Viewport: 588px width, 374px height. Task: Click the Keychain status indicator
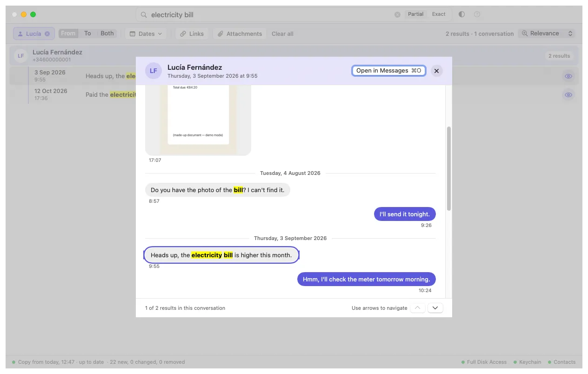pyautogui.click(x=527, y=362)
